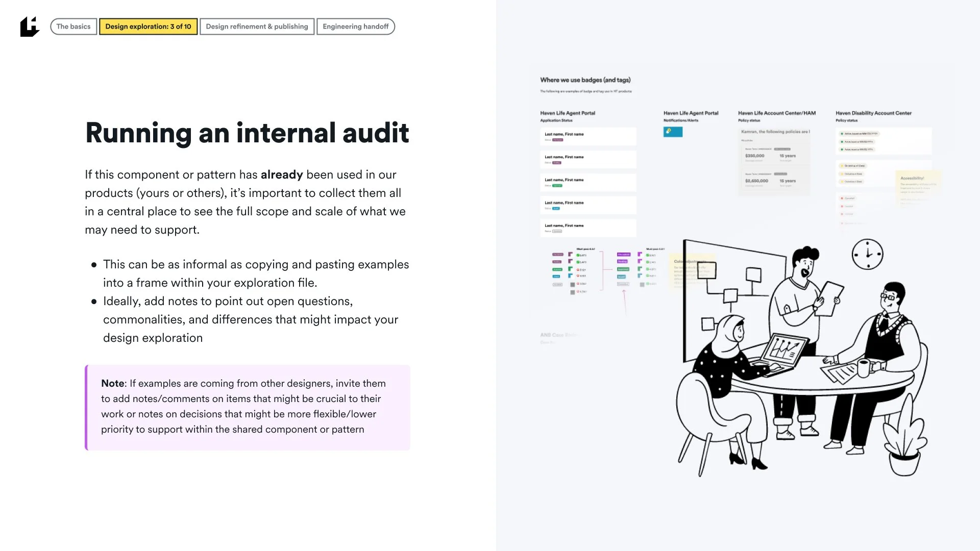The height and width of the screenshot is (551, 980).
Task: Click the purple corner-tag icon beside the badge column
Action: [x=570, y=255]
